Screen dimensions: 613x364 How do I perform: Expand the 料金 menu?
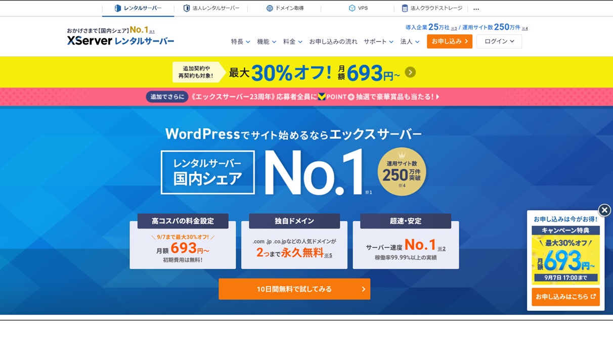(293, 41)
